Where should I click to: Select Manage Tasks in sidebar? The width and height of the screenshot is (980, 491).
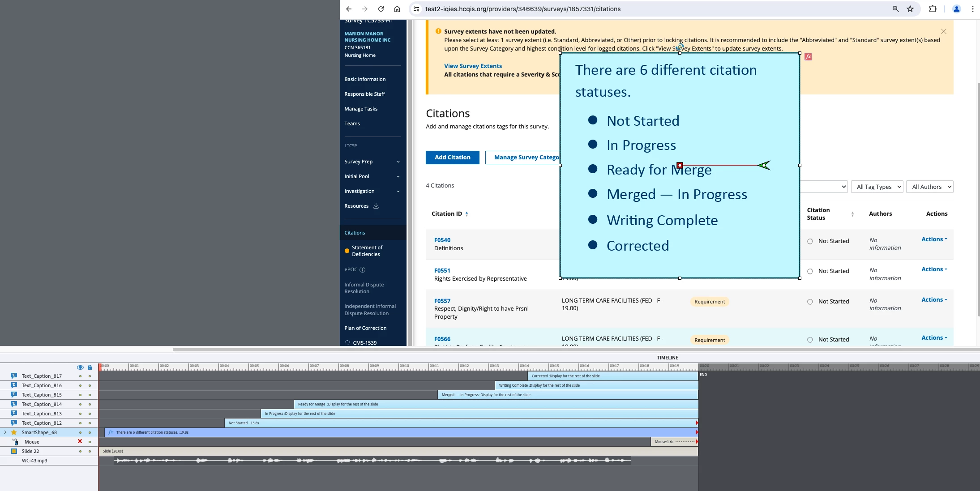point(361,109)
